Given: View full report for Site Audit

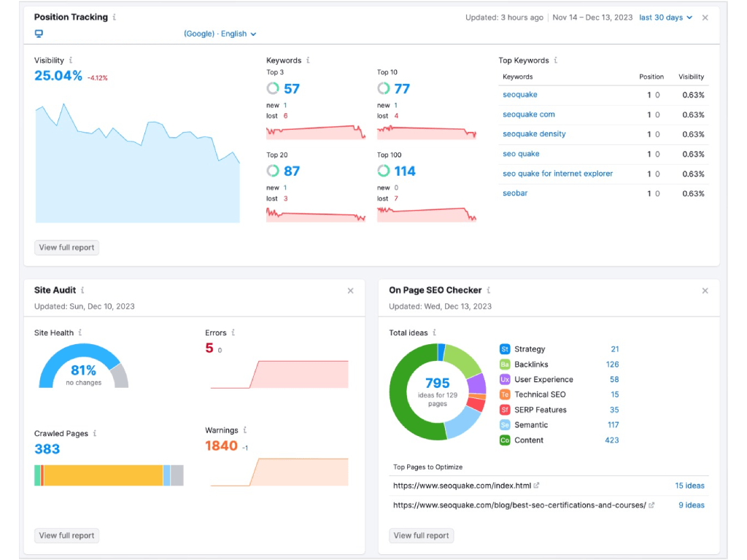Looking at the screenshot, I should click(66, 536).
